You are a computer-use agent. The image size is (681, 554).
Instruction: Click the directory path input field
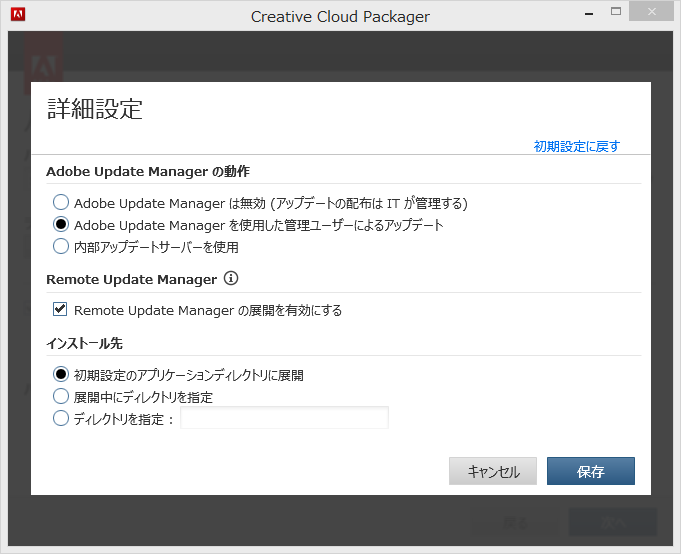click(284, 418)
